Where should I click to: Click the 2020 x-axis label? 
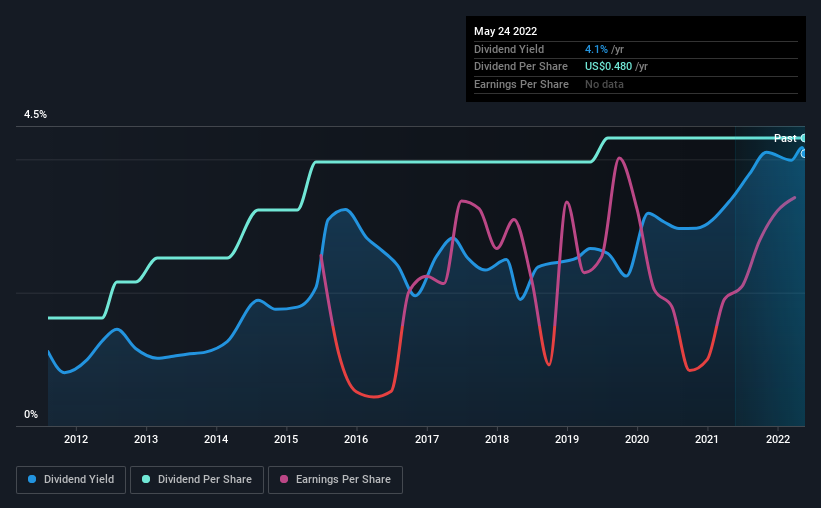637,439
